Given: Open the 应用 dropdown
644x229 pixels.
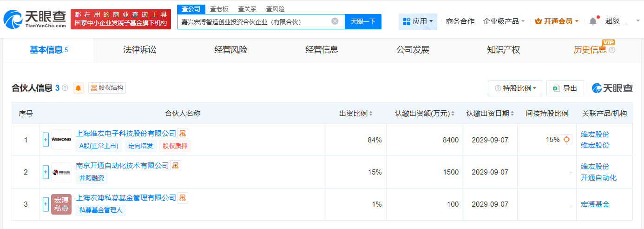Looking at the screenshot, I should [418, 21].
